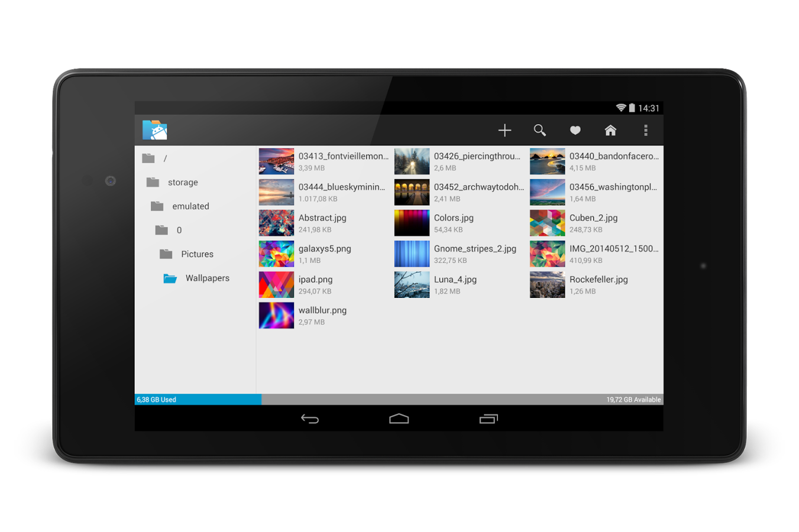Tap the Android recent apps button
Screen dimensions: 799x532
pyautogui.click(x=489, y=419)
